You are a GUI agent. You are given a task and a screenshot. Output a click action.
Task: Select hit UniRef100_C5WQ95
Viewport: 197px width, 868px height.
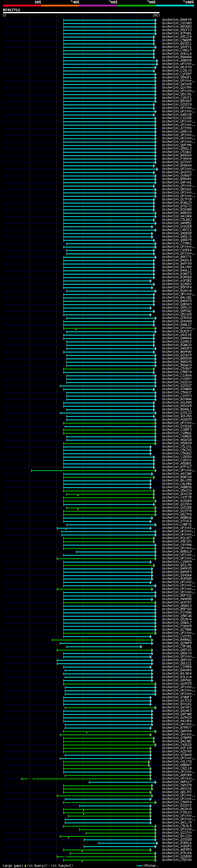[177, 40]
